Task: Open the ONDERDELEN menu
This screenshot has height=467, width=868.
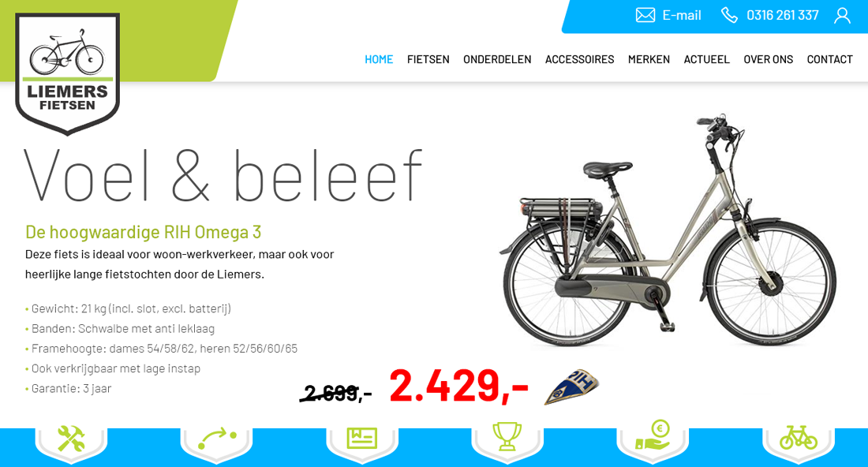Action: click(497, 59)
